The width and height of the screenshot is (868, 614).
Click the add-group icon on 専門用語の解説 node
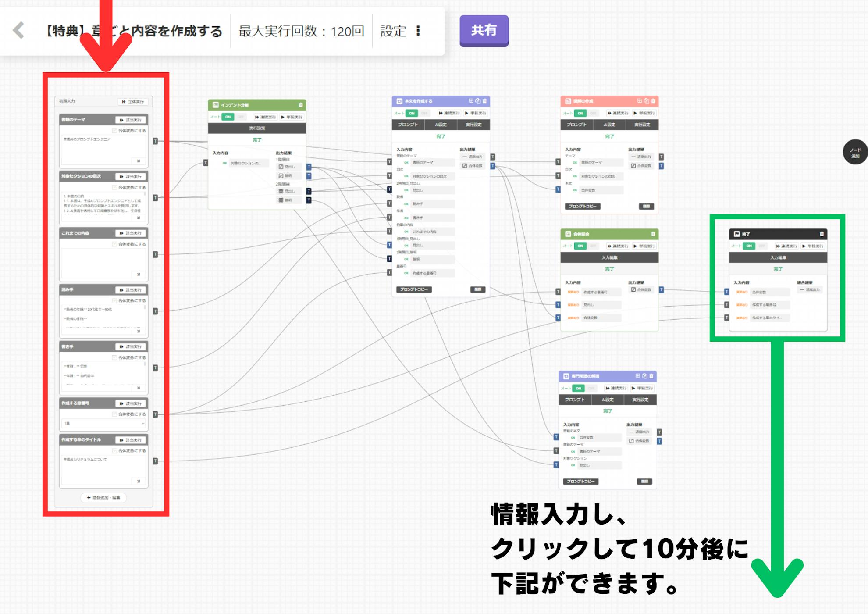click(637, 376)
